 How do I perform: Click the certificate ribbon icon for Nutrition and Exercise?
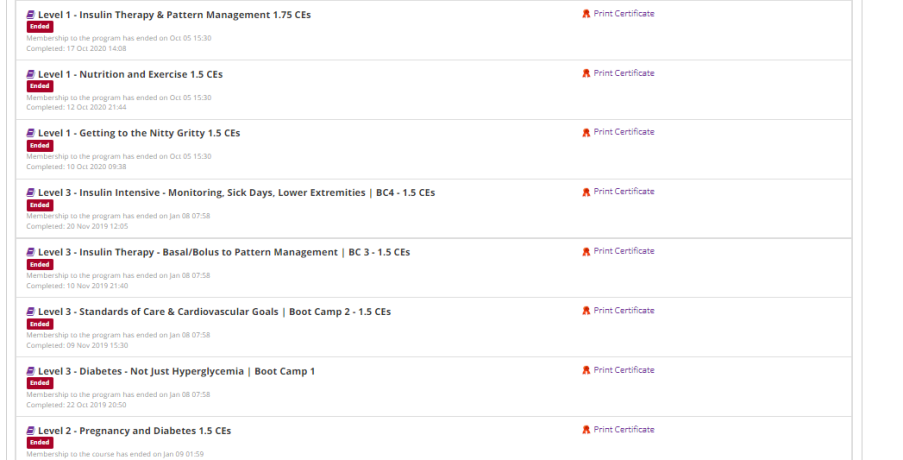586,73
